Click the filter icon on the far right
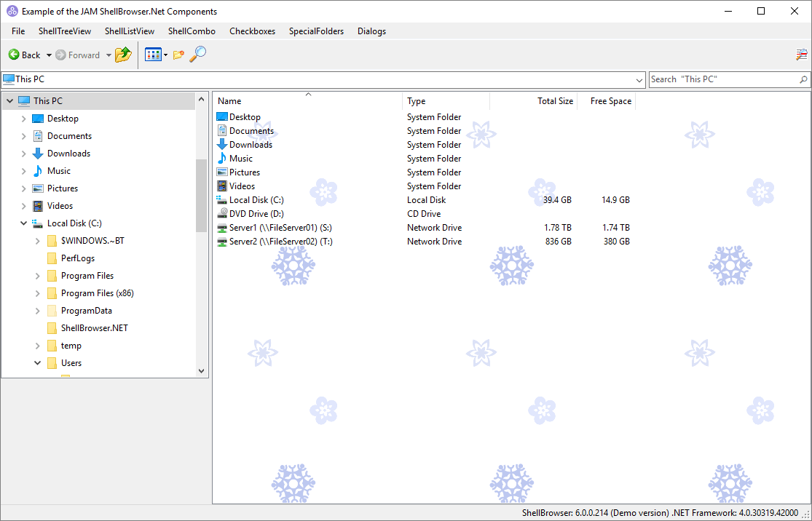The width and height of the screenshot is (812, 521). 801,54
